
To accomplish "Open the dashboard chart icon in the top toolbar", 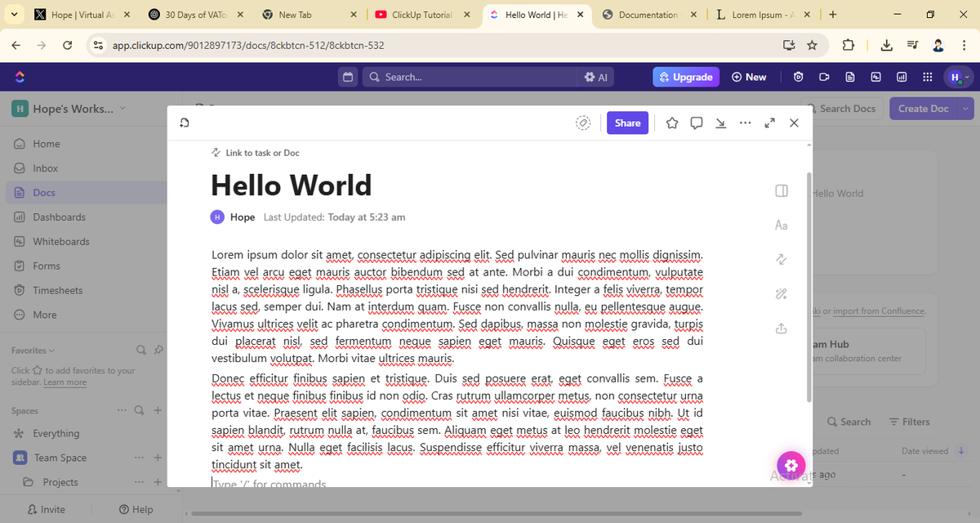I will pyautogui.click(x=902, y=77).
